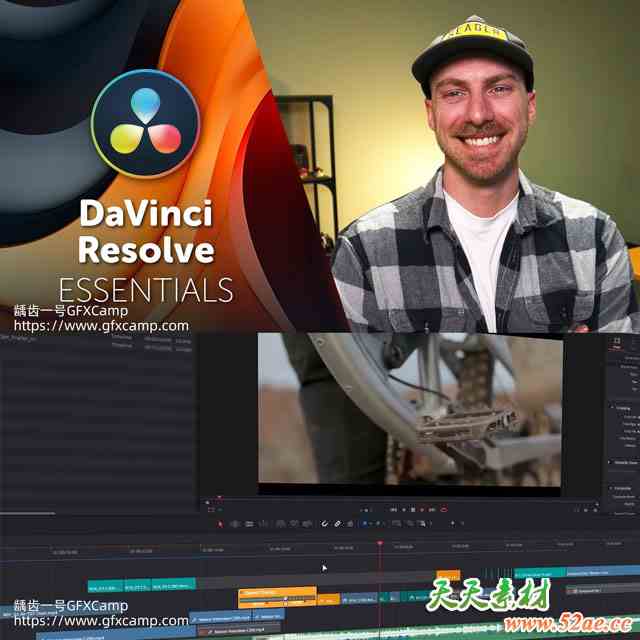
Task: Jump to last frame in viewer transport
Action: tap(432, 509)
